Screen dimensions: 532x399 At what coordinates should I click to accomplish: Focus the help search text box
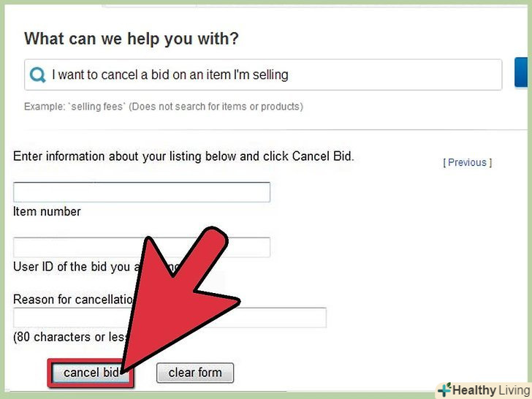pos(270,75)
